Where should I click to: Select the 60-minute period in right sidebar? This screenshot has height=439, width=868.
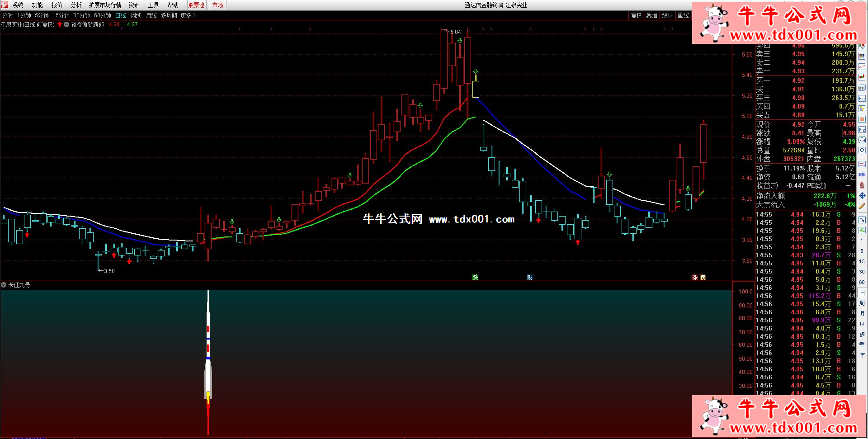(x=862, y=282)
